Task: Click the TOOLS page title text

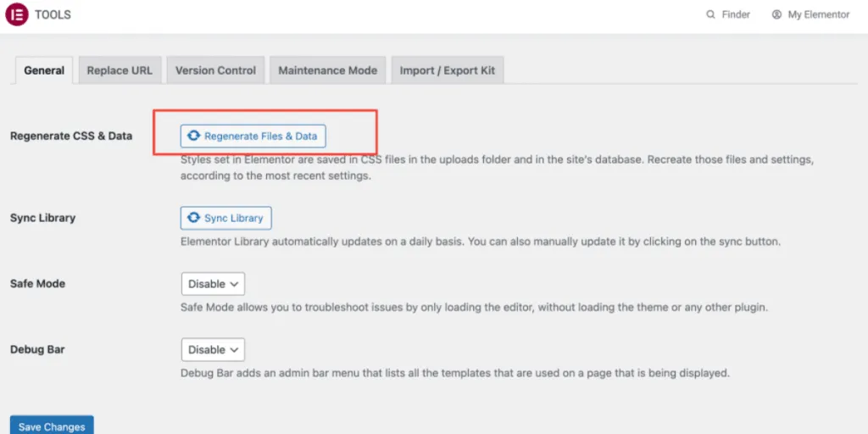Action: [53, 14]
